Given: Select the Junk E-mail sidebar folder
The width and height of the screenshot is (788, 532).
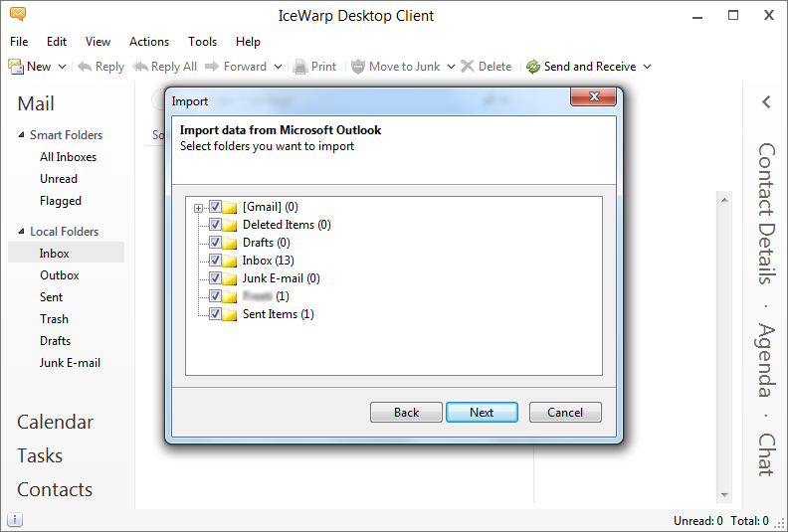Looking at the screenshot, I should click(x=70, y=363).
